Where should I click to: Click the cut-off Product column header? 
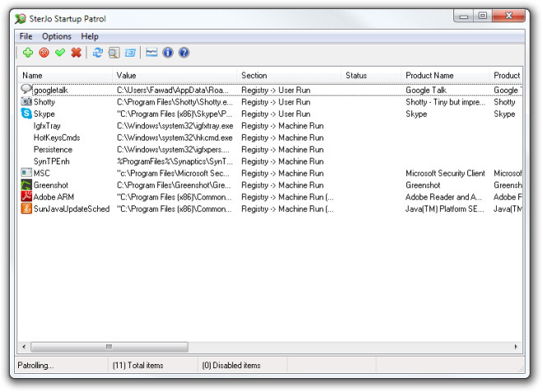[x=506, y=75]
